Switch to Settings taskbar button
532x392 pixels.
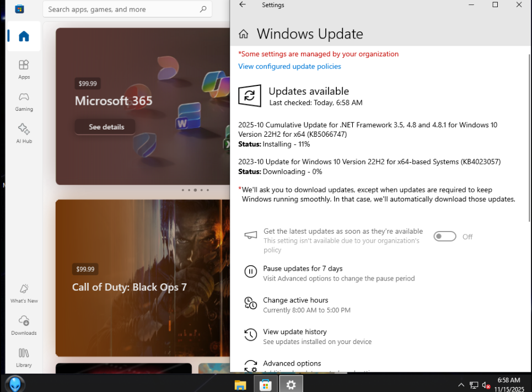pyautogui.click(x=291, y=385)
